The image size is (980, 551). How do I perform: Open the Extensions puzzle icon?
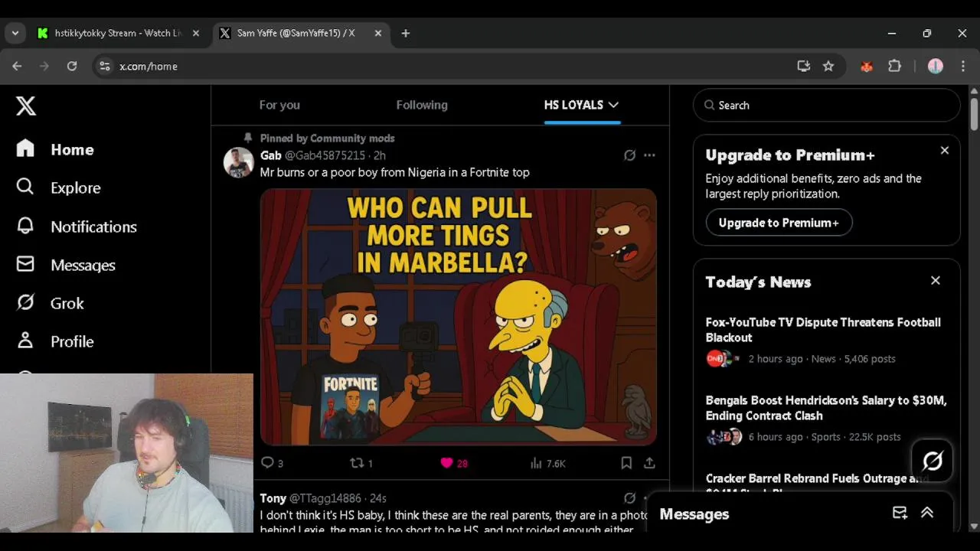click(x=894, y=67)
